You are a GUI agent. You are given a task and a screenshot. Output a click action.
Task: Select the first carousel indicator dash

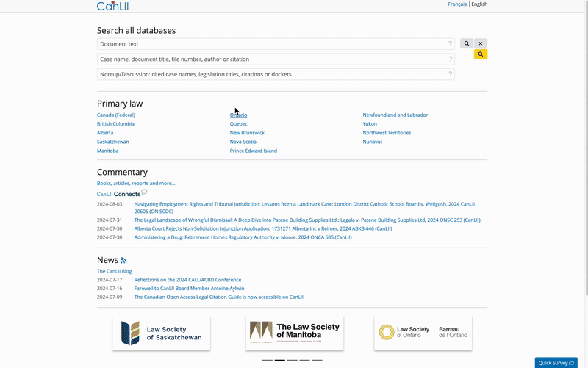click(x=268, y=360)
